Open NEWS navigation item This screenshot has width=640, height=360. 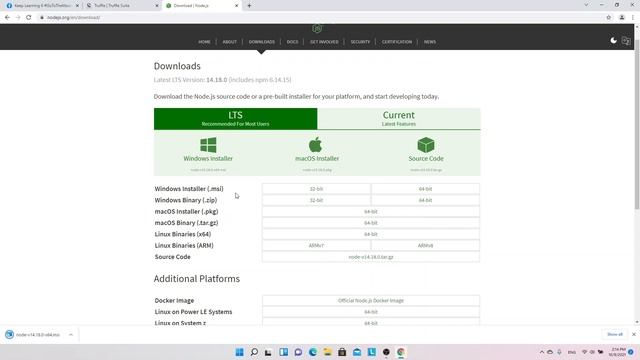tap(429, 42)
